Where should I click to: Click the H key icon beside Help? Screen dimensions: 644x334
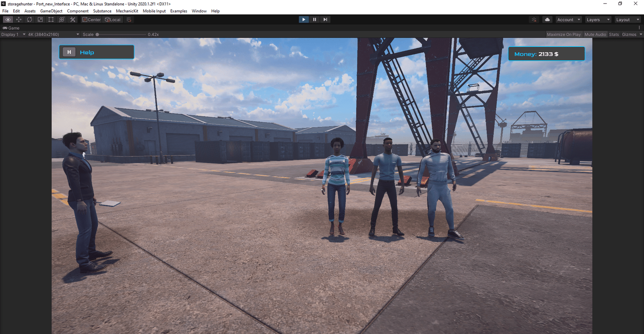(69, 52)
